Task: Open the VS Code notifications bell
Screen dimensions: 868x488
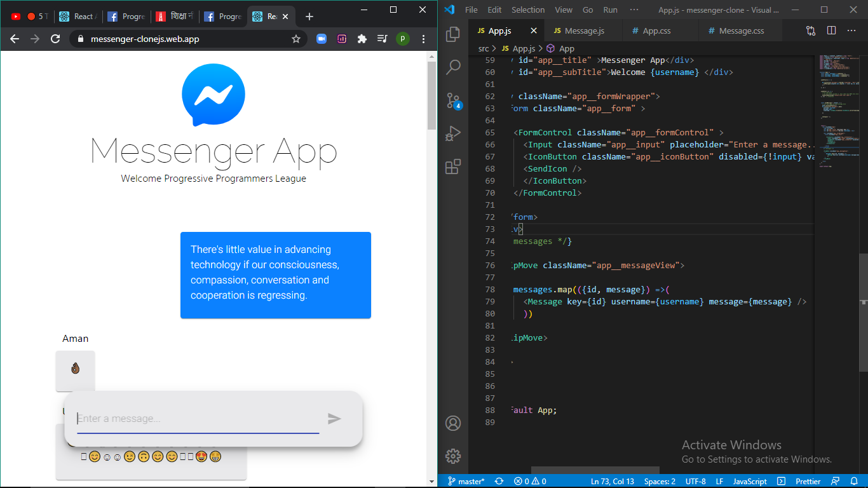Action: [855, 482]
